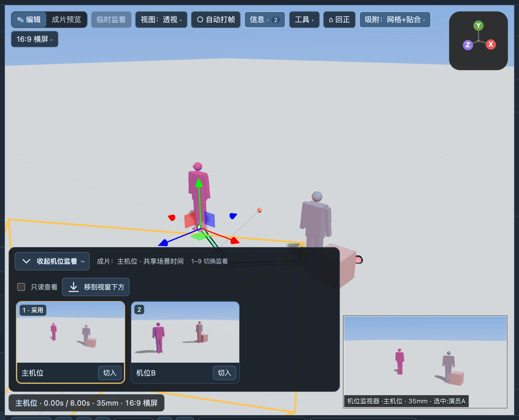The width and height of the screenshot is (519, 420).
Task: Click the red X axis gizmo ball
Action: tap(491, 44)
